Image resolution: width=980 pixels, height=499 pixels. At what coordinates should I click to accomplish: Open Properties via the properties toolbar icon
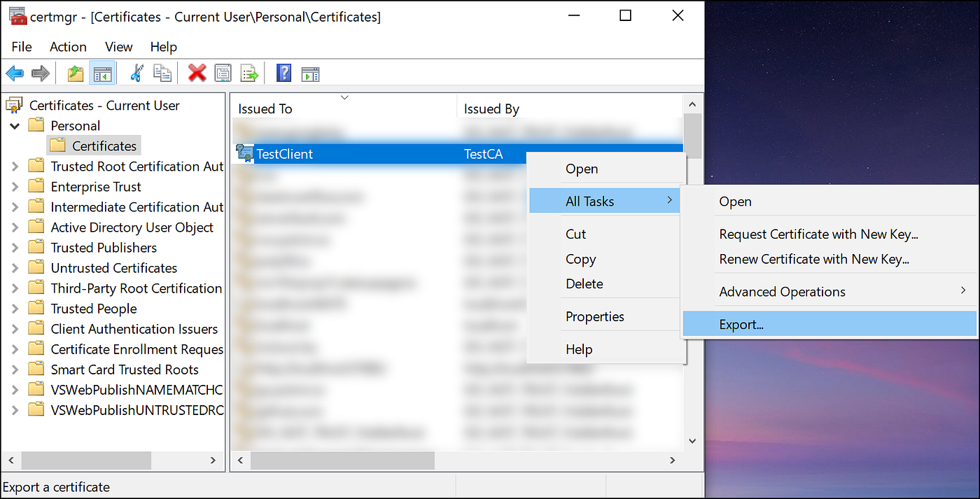click(x=223, y=73)
